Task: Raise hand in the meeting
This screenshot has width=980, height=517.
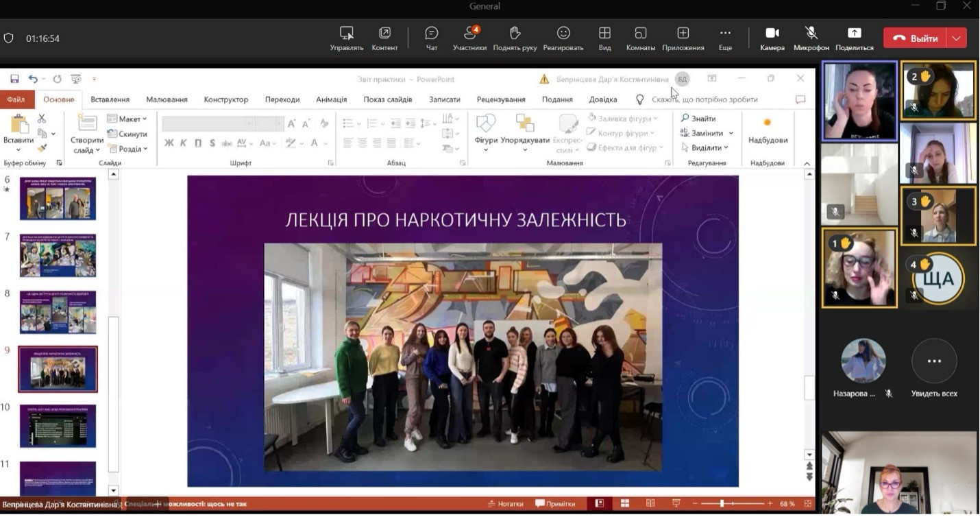Action: coord(515,38)
